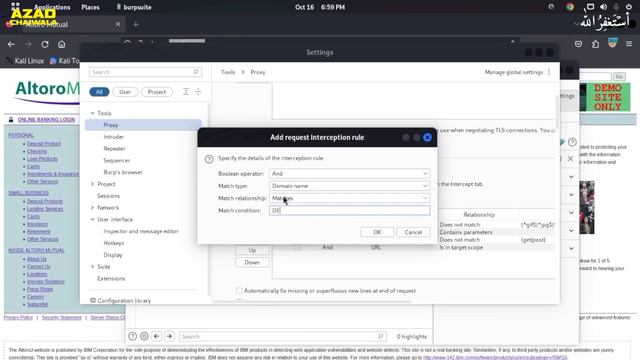Open Inspector and message editor settings
The image size is (640, 360).
(x=141, y=231)
